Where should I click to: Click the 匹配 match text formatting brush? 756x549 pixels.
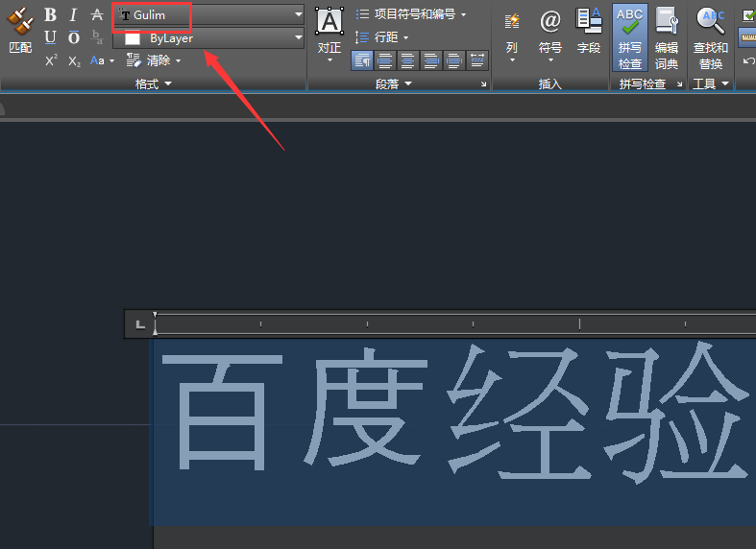(x=20, y=30)
